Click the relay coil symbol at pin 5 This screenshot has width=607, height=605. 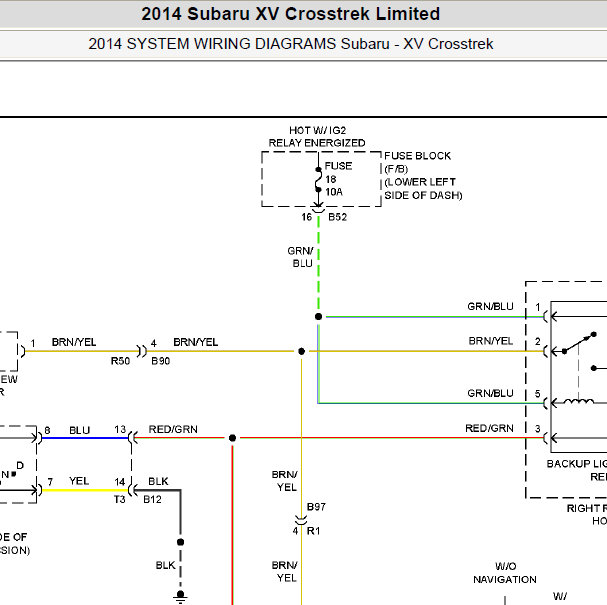579,401
